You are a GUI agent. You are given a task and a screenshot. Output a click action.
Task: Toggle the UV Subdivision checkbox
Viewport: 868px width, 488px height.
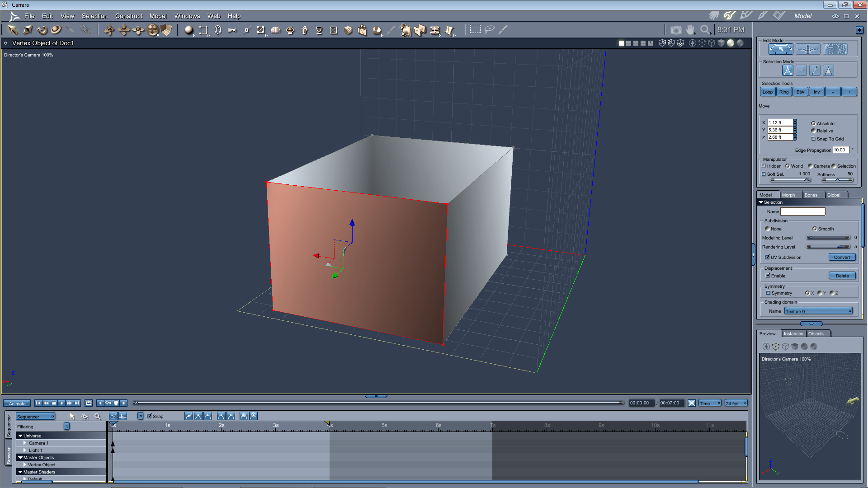tap(768, 257)
